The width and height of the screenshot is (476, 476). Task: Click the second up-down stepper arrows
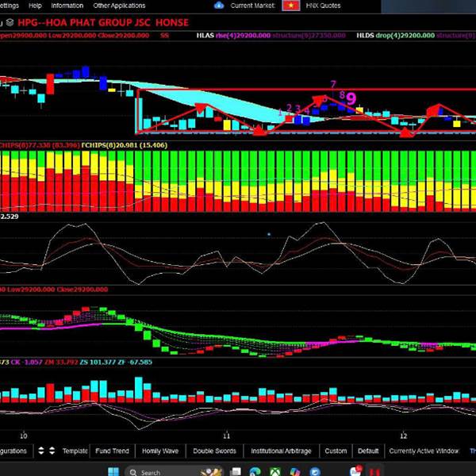[52, 451]
